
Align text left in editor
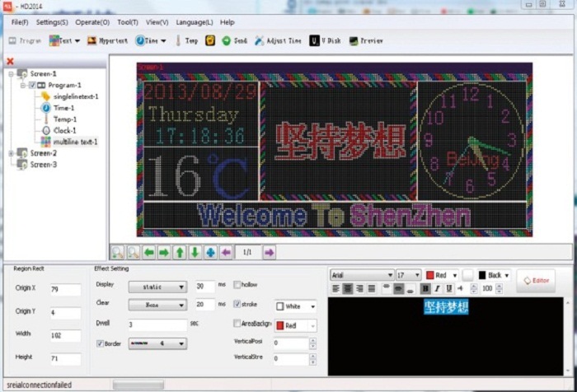335,289
